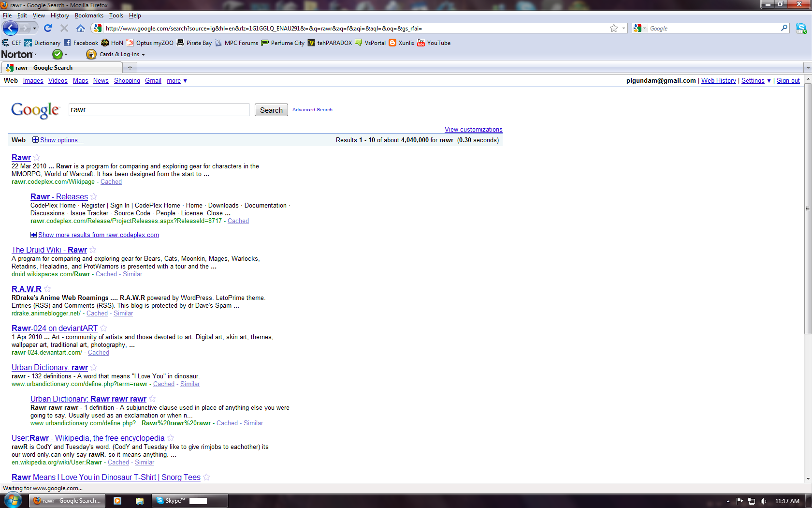812x508 pixels.
Task: Click the Sign out link
Action: click(788, 81)
